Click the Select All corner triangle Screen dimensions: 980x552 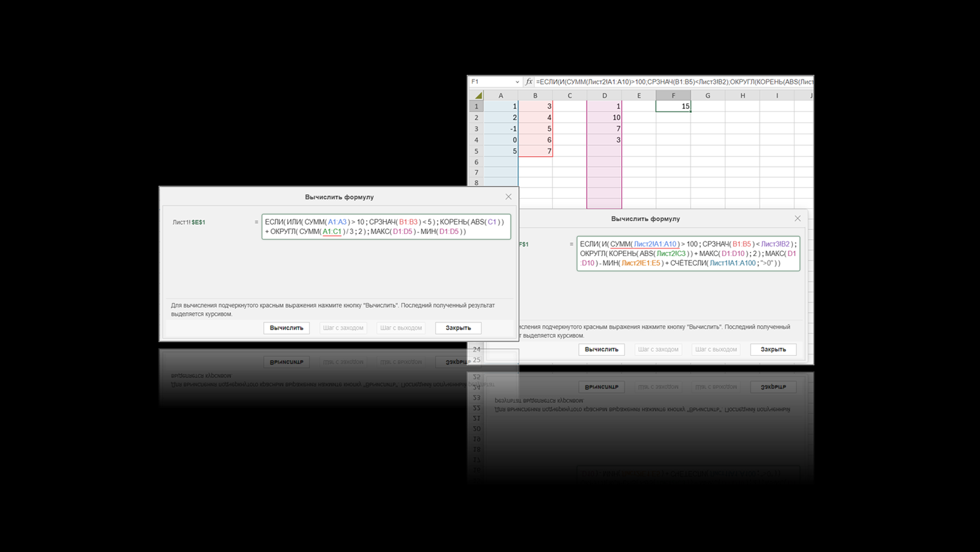(x=477, y=95)
